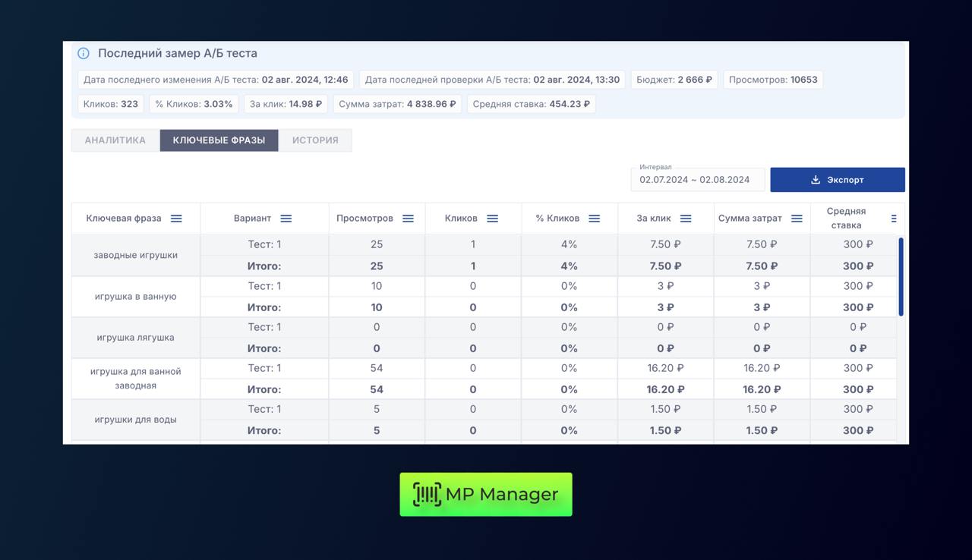972x560 pixels.
Task: Click the info icon beside Последний замер
Action: [84, 54]
